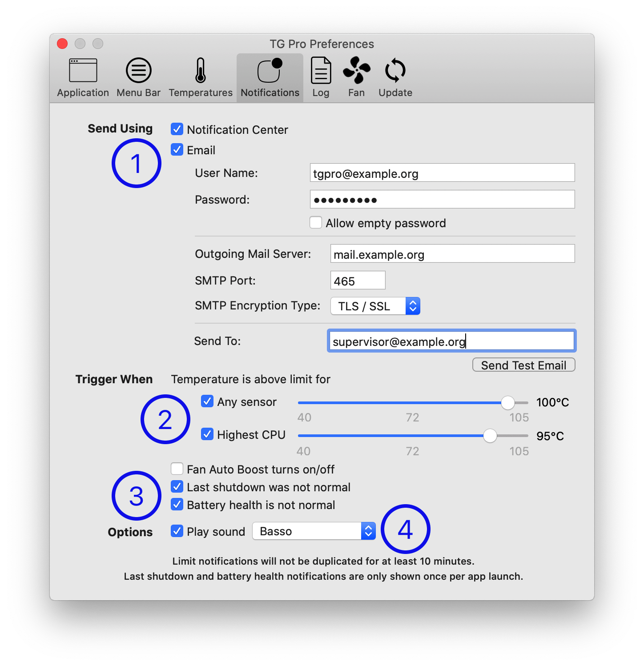Screen dimensions: 644x666
Task: Disable the Email sending option
Action: (x=177, y=150)
